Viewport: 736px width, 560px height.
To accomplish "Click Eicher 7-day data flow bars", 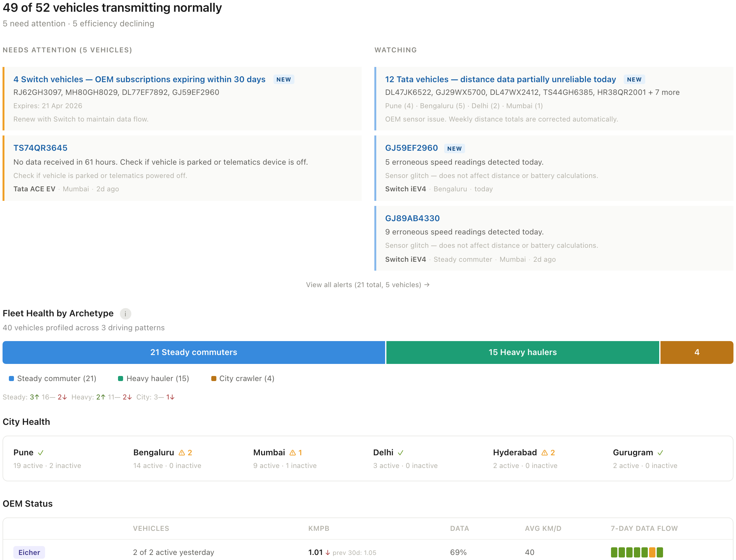I will point(637,552).
